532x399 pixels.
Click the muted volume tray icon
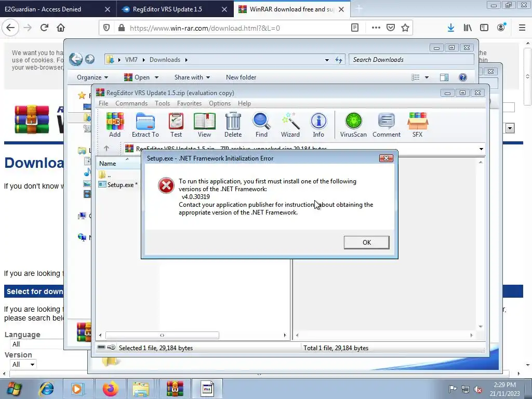click(478, 389)
